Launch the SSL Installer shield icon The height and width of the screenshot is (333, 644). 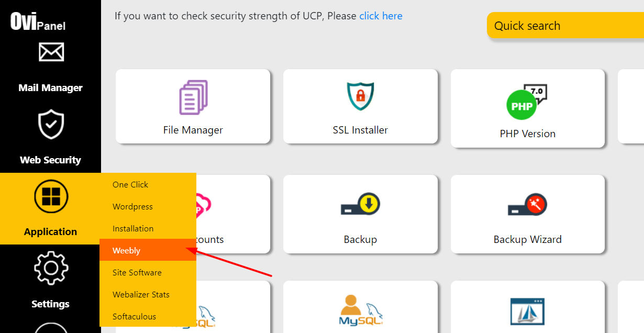tap(360, 96)
